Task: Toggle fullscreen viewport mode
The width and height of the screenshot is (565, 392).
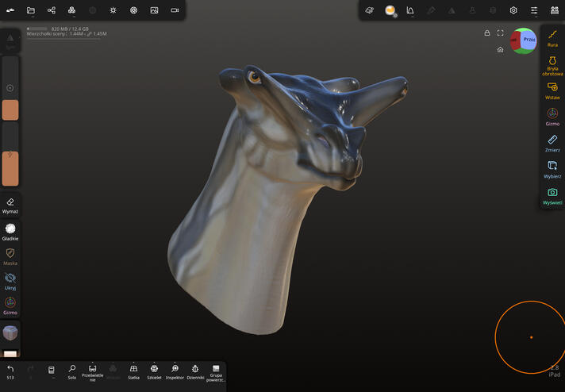Action: point(500,33)
